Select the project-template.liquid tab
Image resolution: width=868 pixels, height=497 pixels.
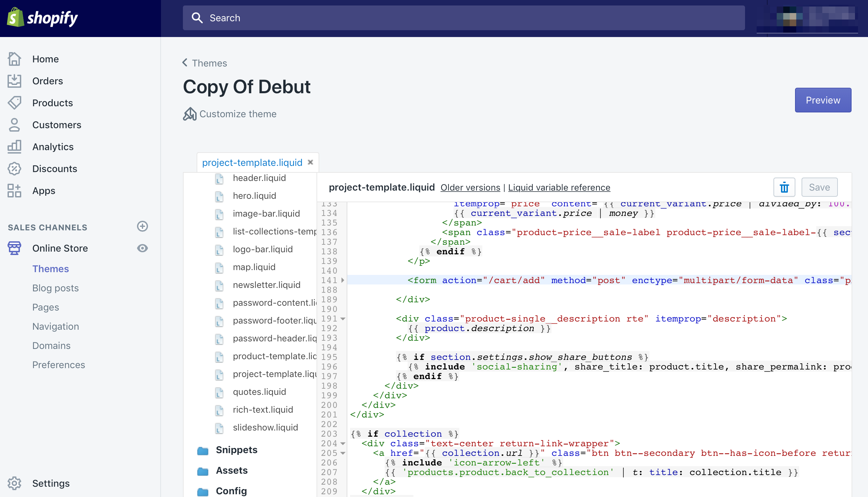(252, 162)
